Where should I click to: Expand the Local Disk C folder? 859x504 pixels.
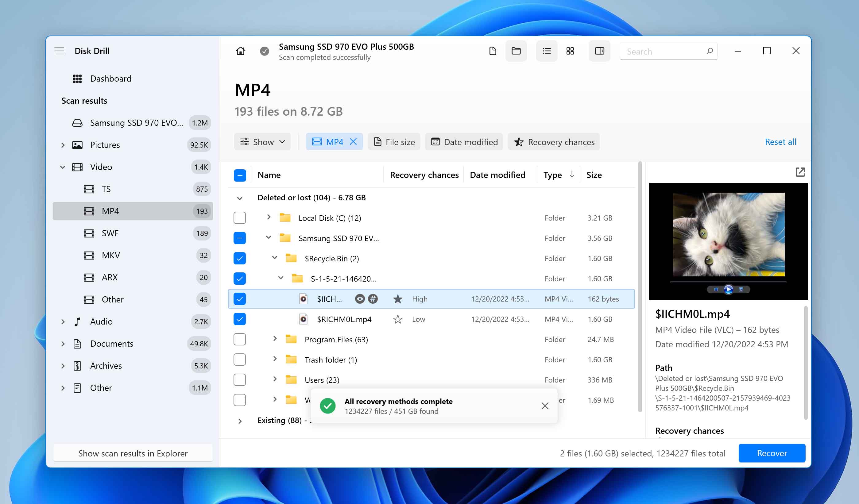[269, 217]
